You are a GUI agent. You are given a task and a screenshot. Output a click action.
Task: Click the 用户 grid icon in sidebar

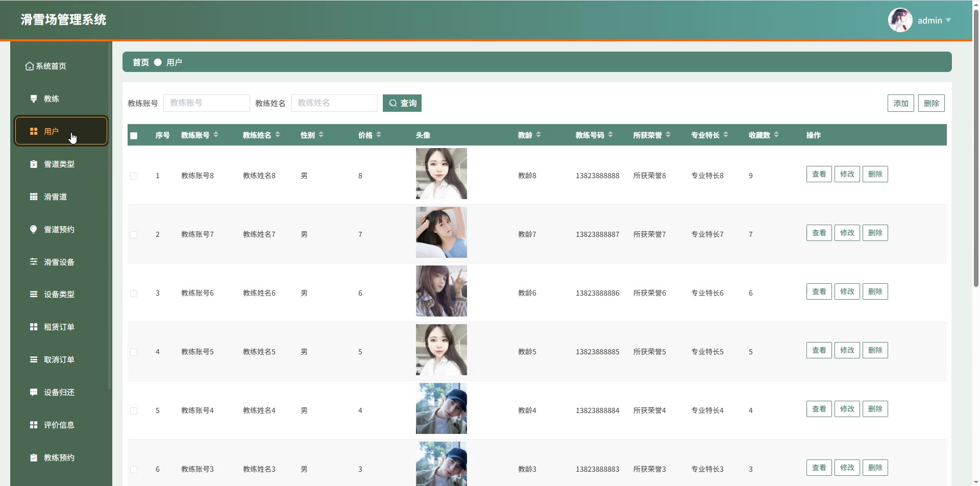tap(34, 131)
